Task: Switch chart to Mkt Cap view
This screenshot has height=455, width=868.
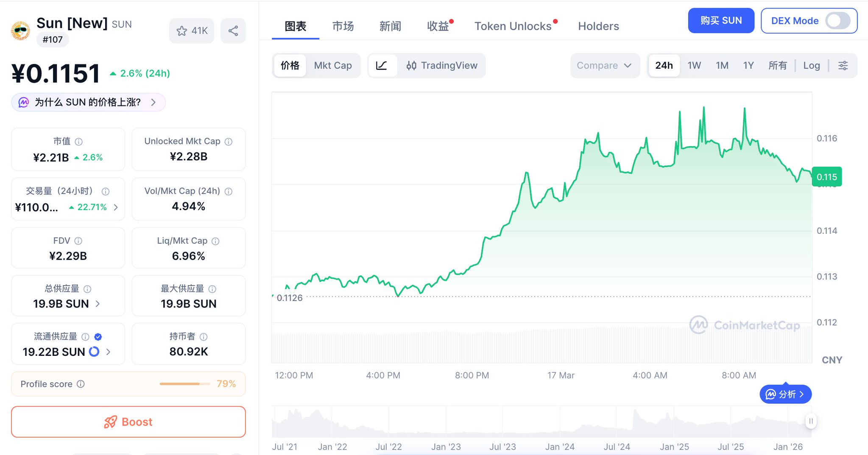Action: point(333,66)
